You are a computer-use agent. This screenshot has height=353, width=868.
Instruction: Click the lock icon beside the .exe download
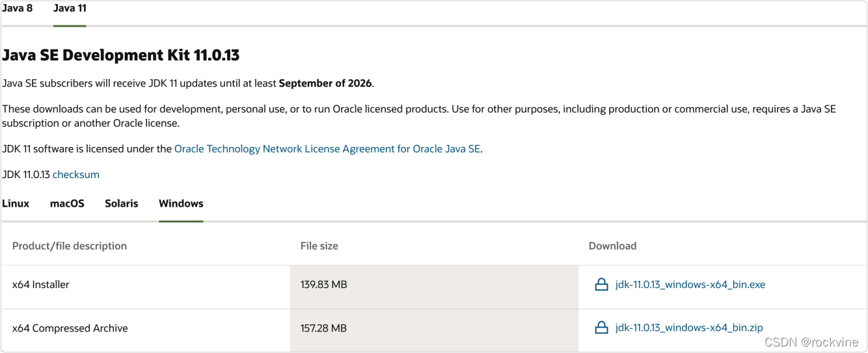[601, 285]
